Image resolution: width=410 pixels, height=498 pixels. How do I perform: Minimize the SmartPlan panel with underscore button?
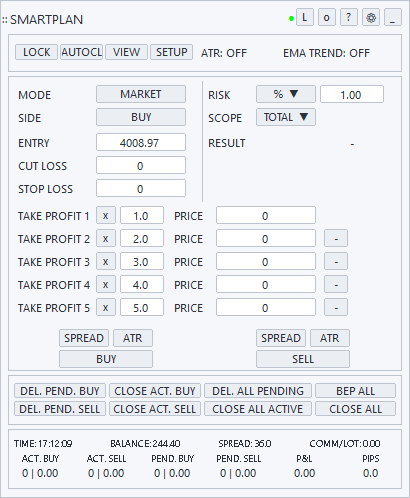(x=393, y=17)
